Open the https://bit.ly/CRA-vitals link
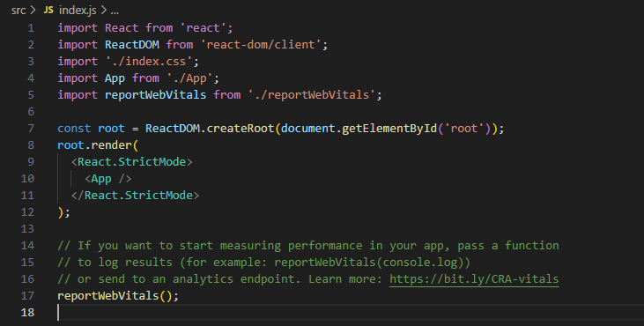 tap(474, 279)
